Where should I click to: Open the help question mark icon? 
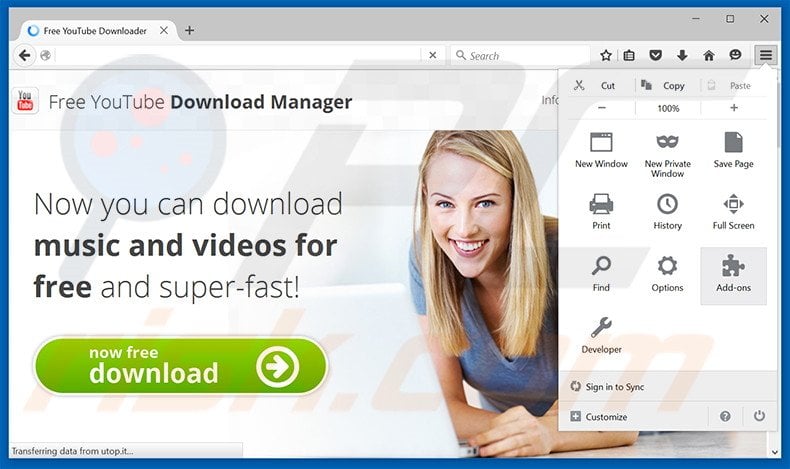point(725,417)
